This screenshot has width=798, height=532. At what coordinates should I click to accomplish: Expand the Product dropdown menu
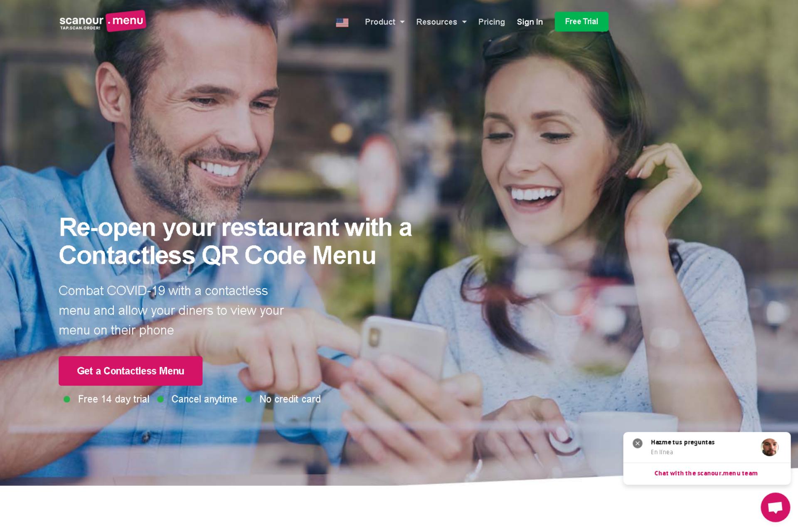[x=384, y=22]
